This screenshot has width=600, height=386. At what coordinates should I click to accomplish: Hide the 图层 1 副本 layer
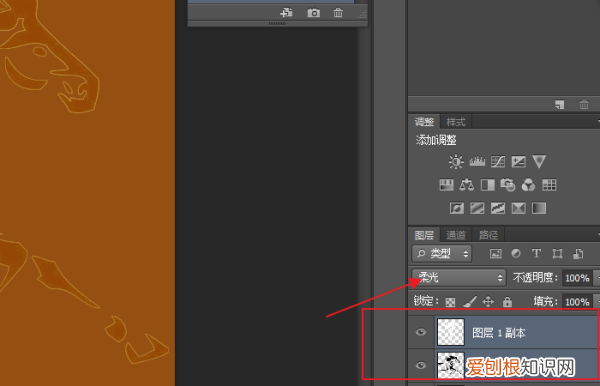(421, 332)
